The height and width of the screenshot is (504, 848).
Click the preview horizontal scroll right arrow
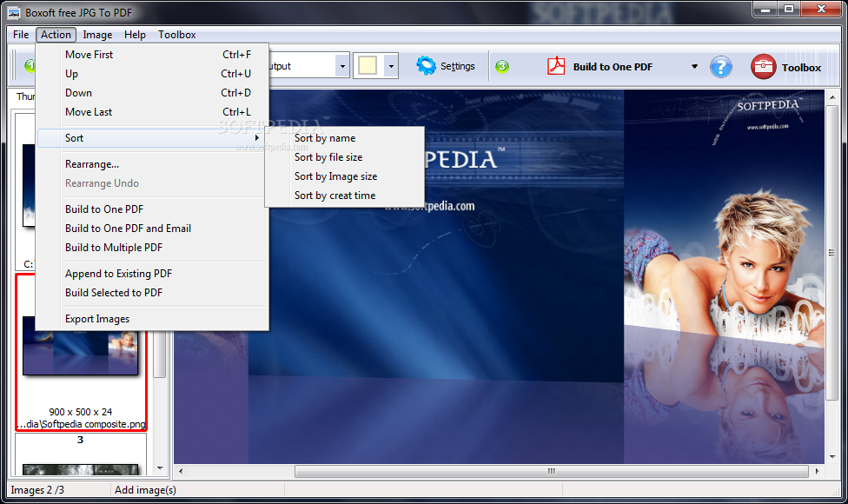coord(817,471)
